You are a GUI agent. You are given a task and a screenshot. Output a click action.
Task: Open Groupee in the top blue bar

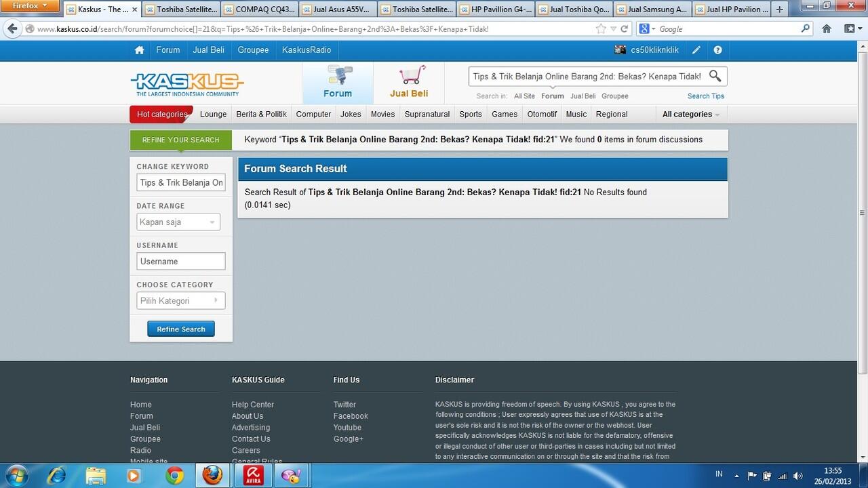coord(253,50)
